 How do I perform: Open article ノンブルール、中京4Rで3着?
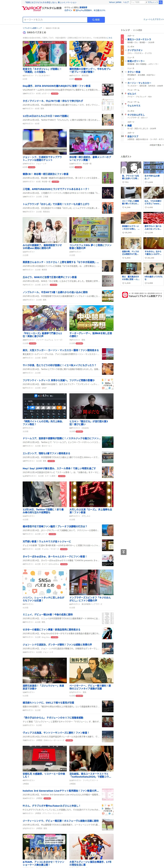(x=55, y=292)
